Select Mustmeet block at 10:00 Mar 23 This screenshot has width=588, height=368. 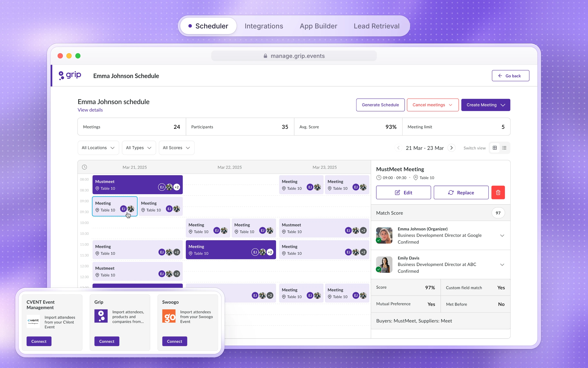(x=324, y=228)
